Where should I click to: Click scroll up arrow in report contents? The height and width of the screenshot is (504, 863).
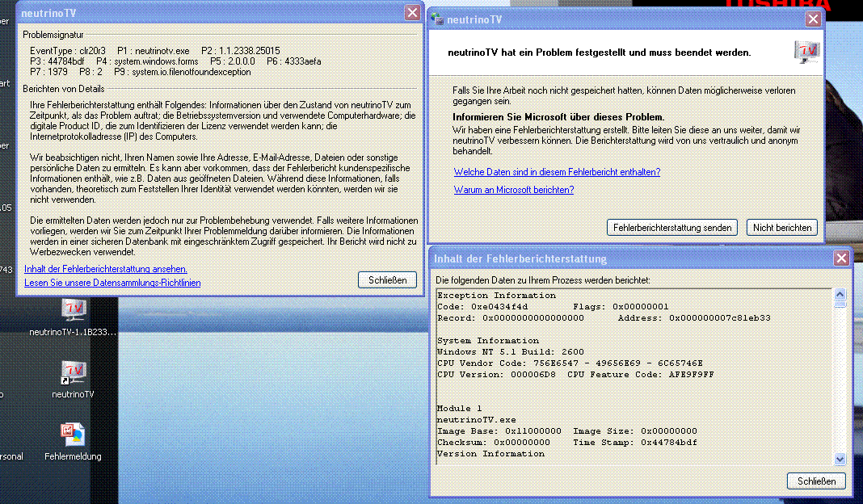tap(840, 294)
